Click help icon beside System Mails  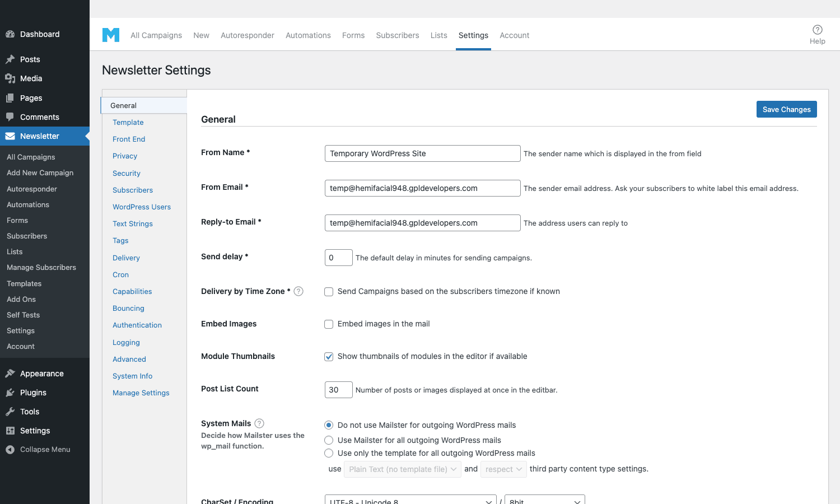click(x=259, y=423)
